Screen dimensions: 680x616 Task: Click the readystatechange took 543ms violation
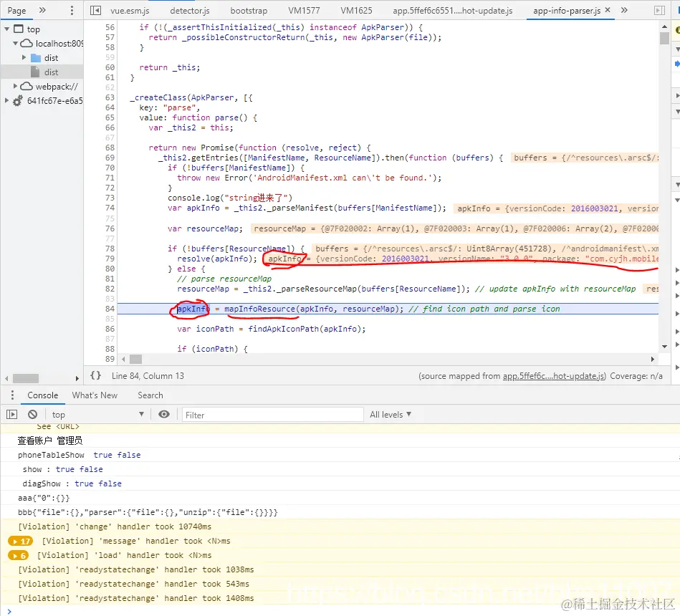[x=133, y=584]
